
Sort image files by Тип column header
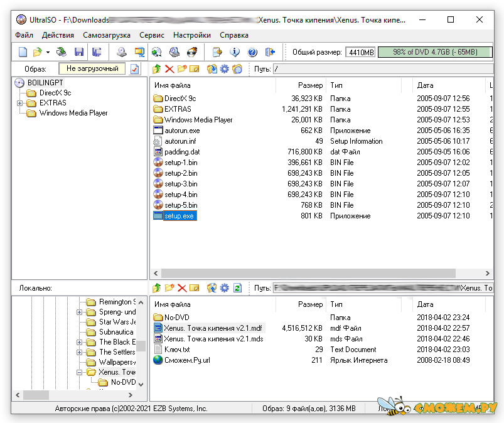point(364,85)
